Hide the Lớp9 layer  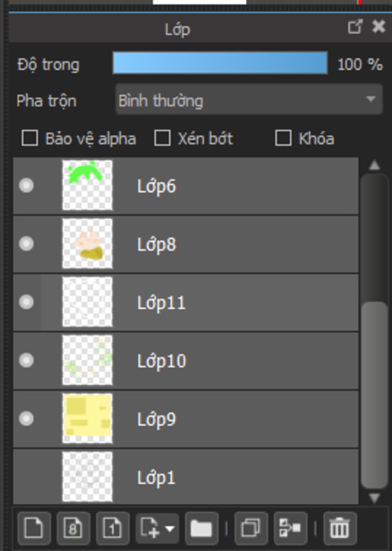[x=26, y=419]
